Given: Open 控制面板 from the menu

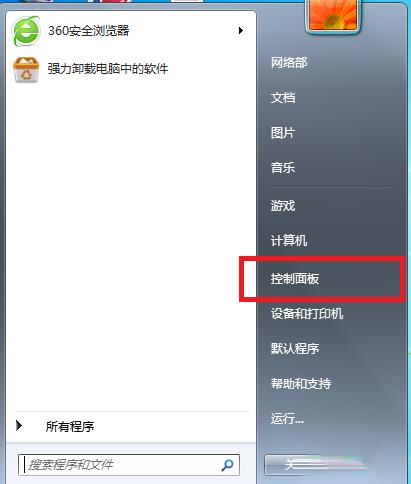Looking at the screenshot, I should [295, 279].
